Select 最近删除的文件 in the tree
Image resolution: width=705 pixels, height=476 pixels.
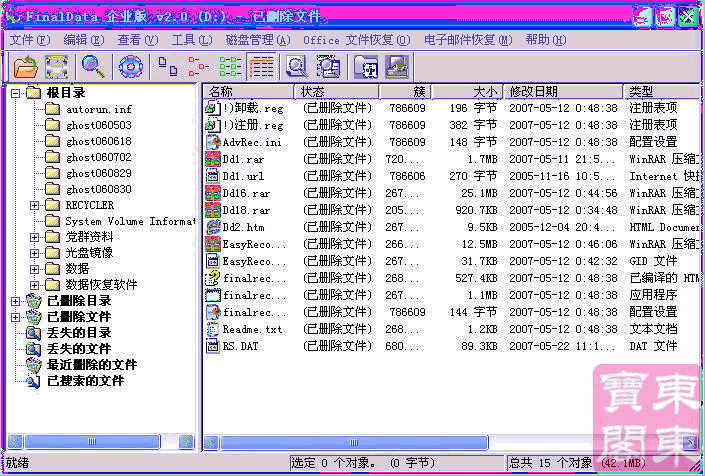click(x=92, y=365)
